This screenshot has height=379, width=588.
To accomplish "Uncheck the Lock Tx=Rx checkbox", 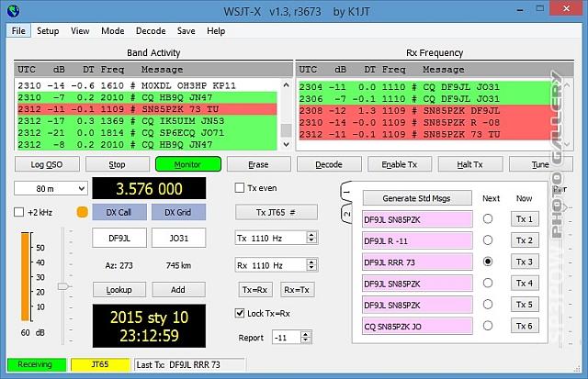I will [x=240, y=313].
